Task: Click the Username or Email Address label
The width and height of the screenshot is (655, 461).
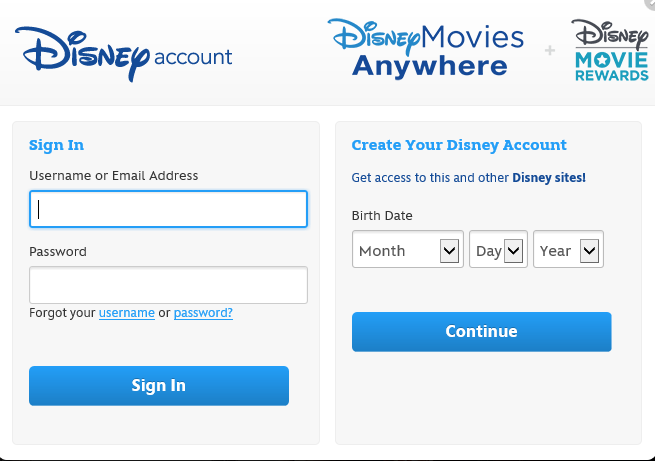Action: pyautogui.click(x=113, y=176)
